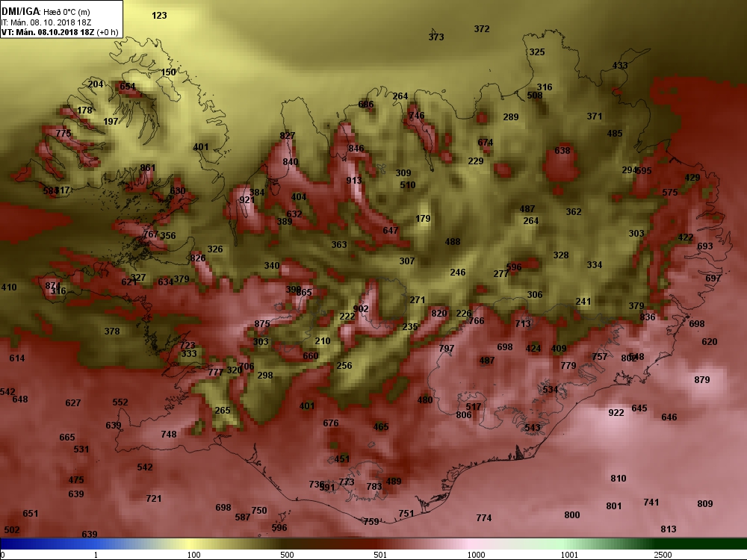Click the map value 373
This screenshot has width=747, height=560.
point(436,37)
